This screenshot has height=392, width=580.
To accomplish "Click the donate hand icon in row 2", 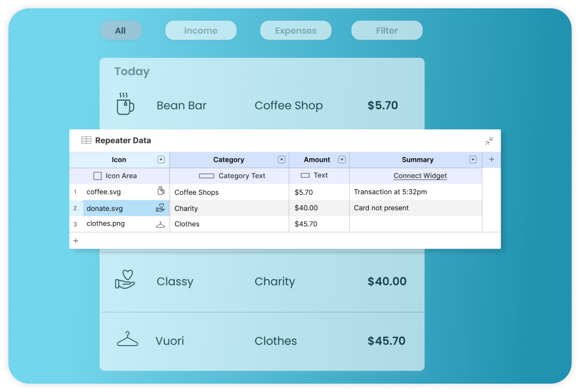I will (x=160, y=207).
